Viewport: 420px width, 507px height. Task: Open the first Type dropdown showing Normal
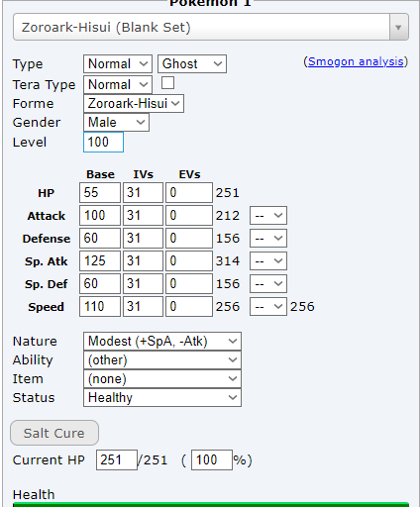click(118, 63)
